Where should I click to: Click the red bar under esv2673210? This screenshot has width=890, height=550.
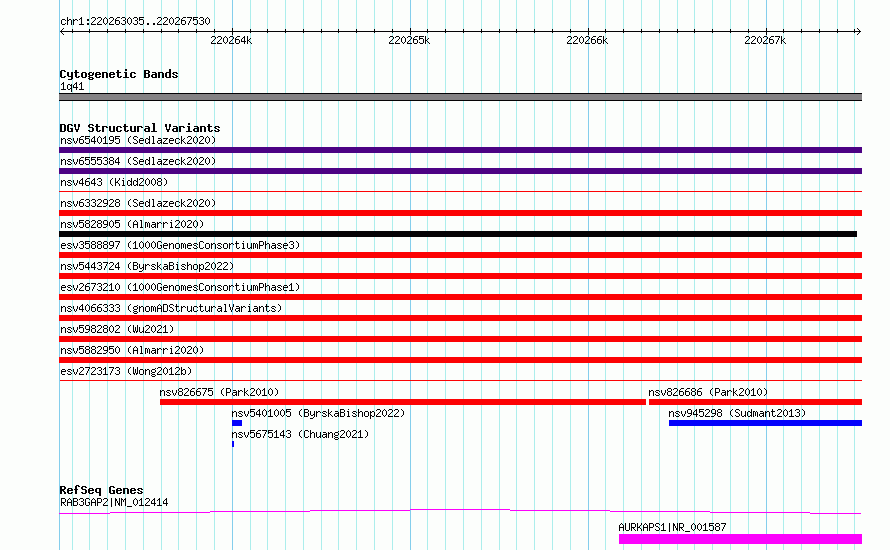[460, 297]
